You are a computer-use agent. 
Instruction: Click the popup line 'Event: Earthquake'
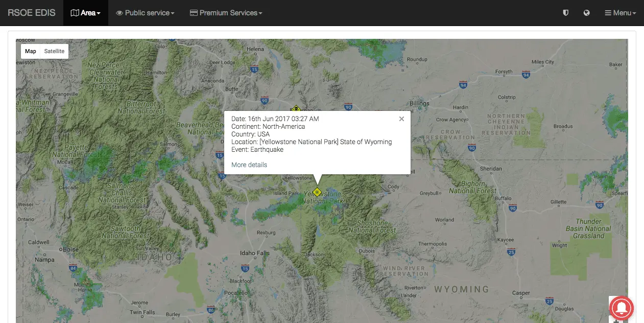point(257,149)
